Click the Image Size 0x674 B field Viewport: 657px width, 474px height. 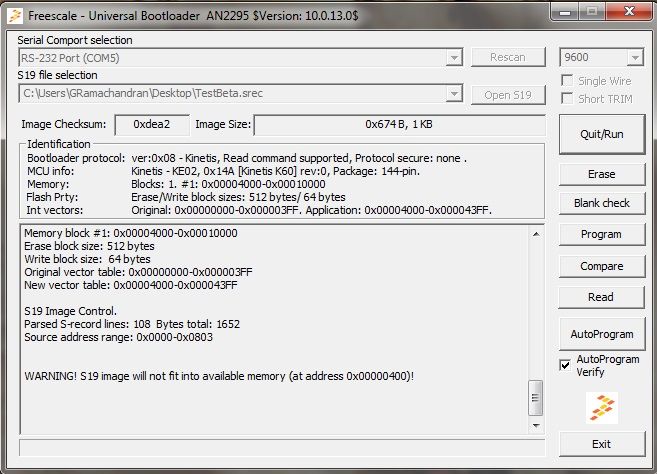pyautogui.click(x=399, y=124)
